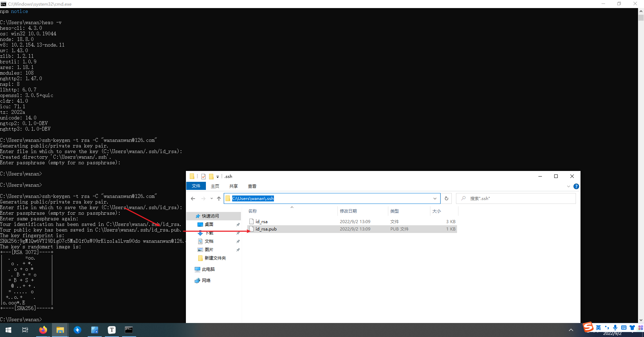Click the '3 KB' size cell
Screen dimensions: 644x337
451,222
